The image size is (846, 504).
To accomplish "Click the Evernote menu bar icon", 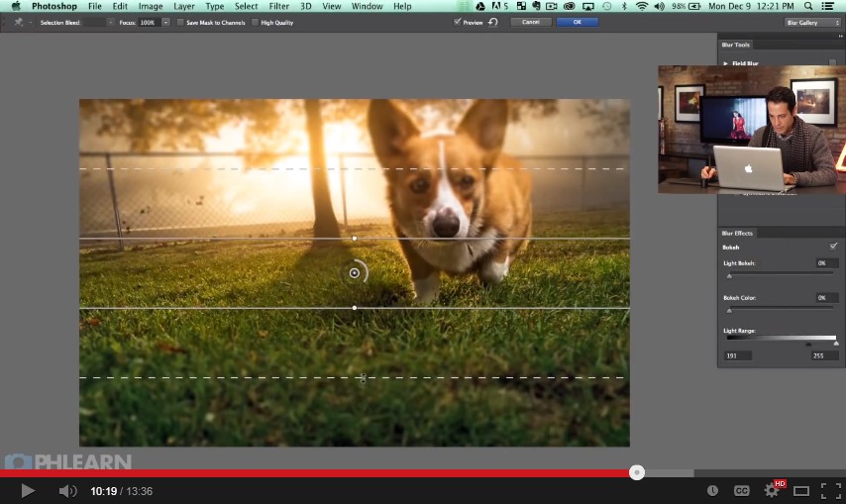I will (x=536, y=6).
